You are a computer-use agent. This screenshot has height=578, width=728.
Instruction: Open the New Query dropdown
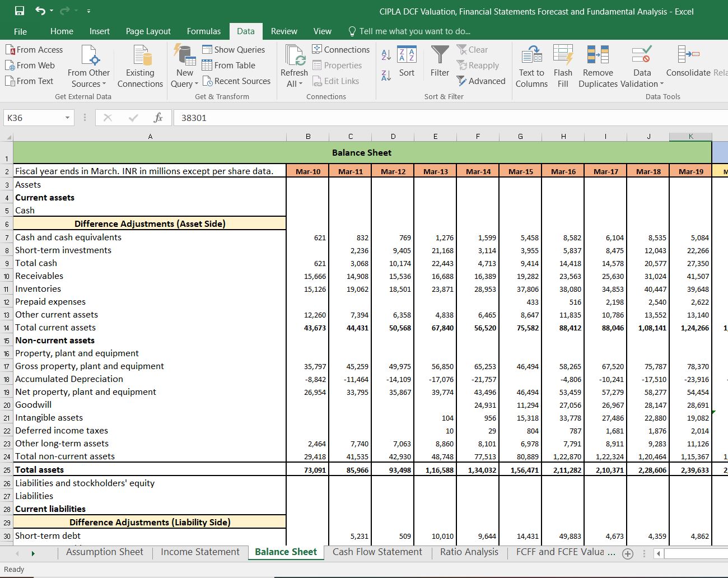185,66
